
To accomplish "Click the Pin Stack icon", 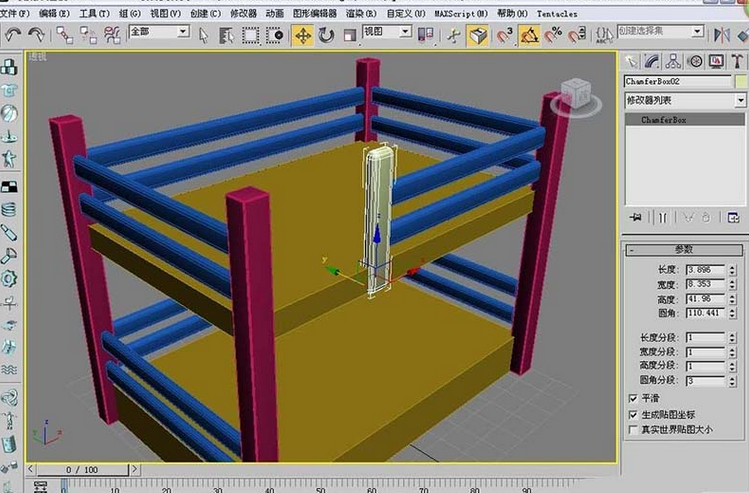I will [636, 218].
